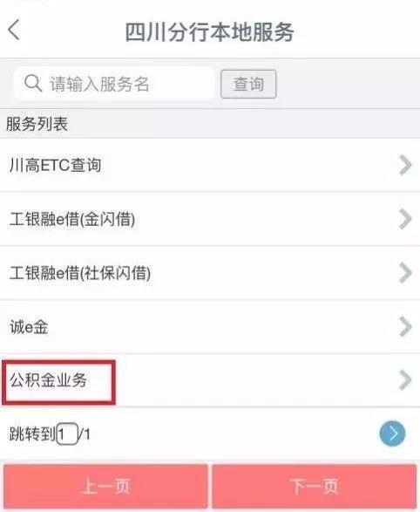Tap the back arrow icon

pyautogui.click(x=14, y=30)
